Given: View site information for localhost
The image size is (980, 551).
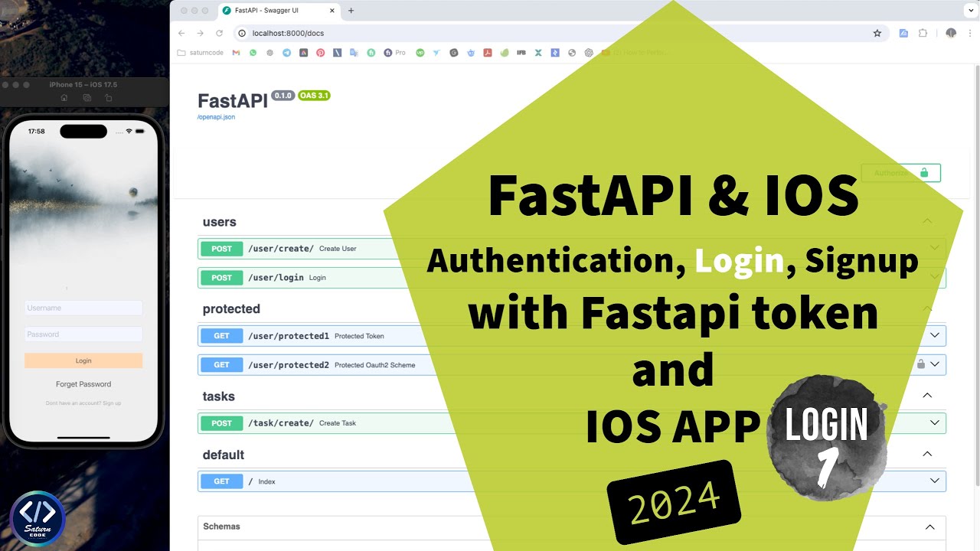Looking at the screenshot, I should 242,33.
